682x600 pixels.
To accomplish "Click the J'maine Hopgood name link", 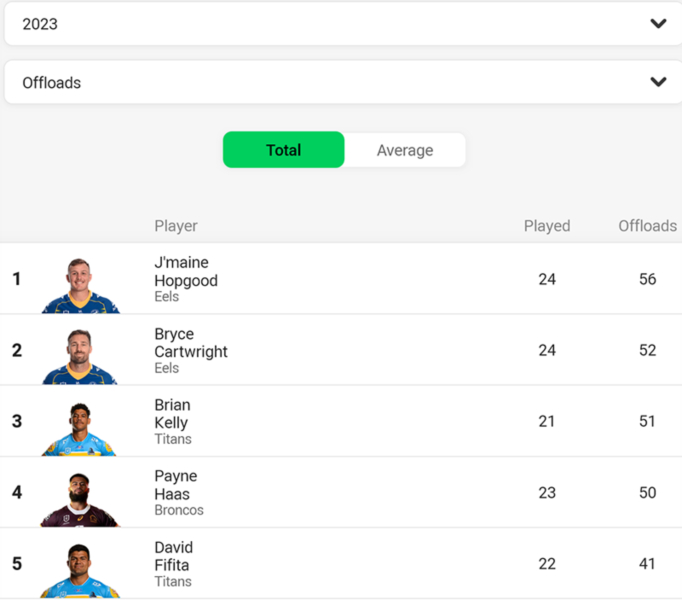I will 186,272.
